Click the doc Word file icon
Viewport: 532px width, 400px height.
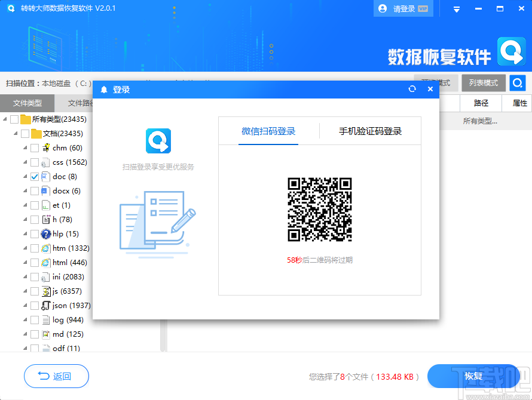pos(46,177)
